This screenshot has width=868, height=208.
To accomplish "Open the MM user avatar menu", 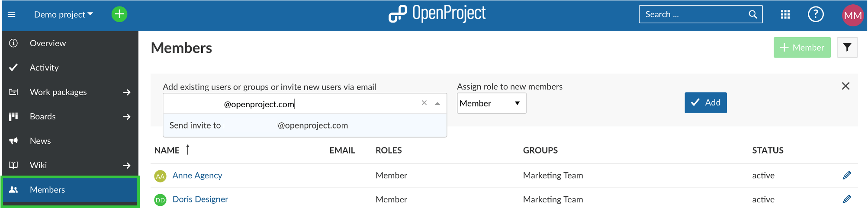I will click(852, 16).
